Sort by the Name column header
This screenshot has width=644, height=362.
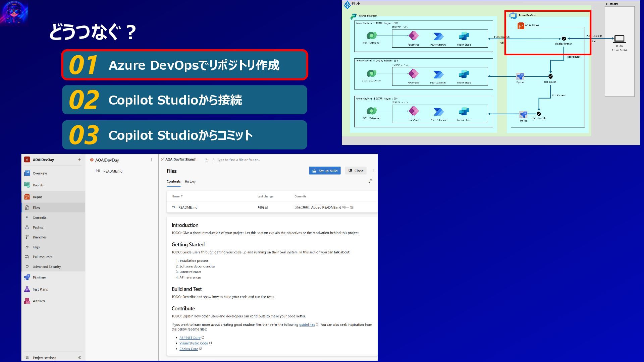[177, 196]
